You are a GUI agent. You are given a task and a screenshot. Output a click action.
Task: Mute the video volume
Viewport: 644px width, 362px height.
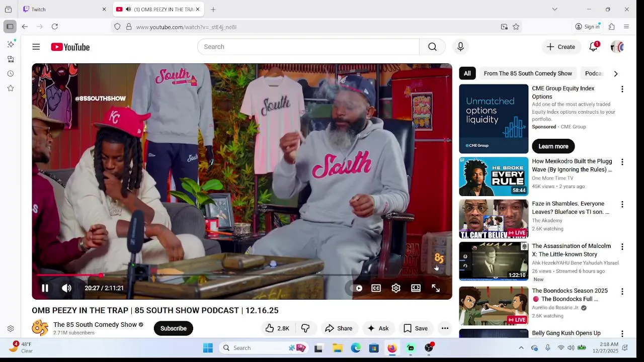coord(66,288)
